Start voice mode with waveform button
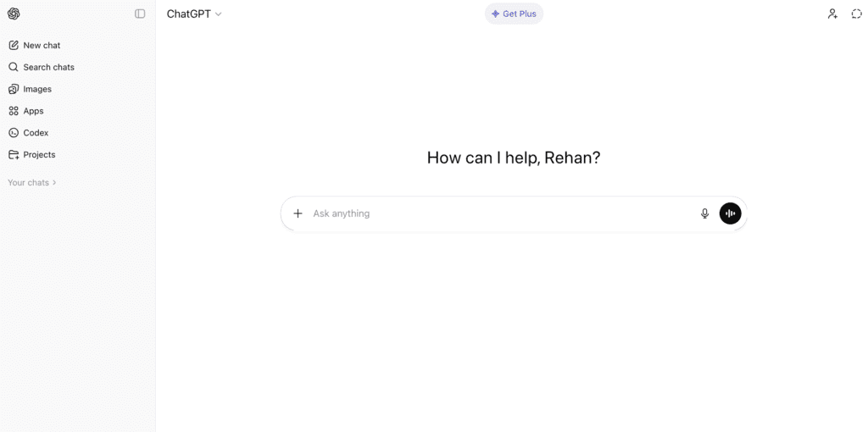The height and width of the screenshot is (432, 868). pyautogui.click(x=730, y=213)
